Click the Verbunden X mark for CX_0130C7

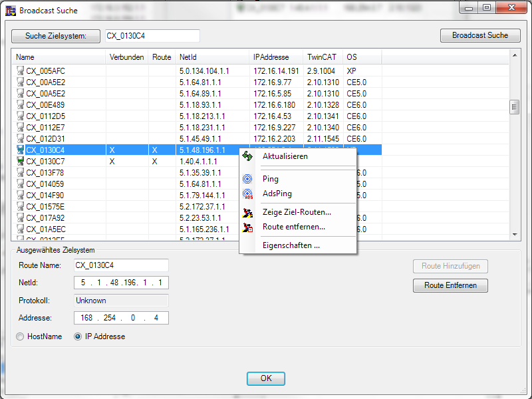pyautogui.click(x=112, y=162)
